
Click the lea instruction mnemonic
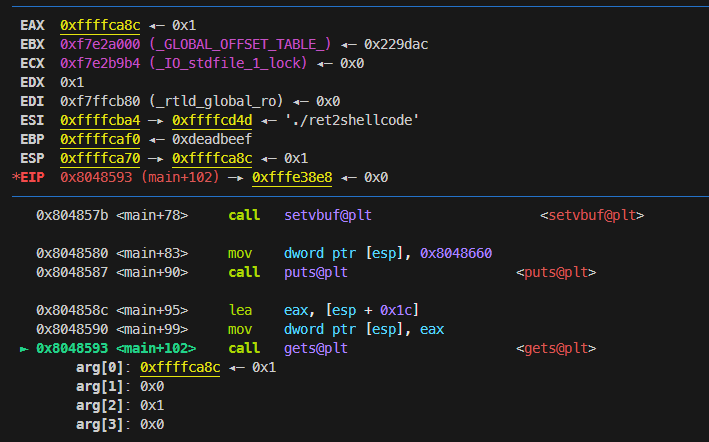pyautogui.click(x=240, y=310)
